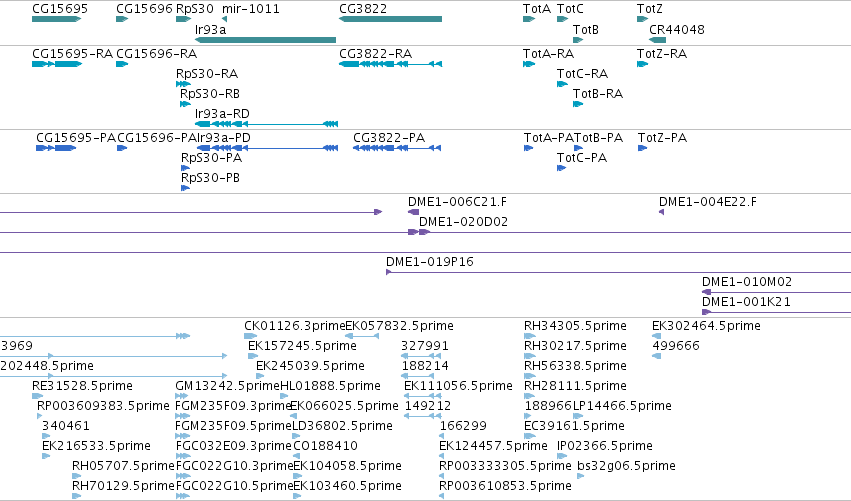Select EST IP02366.5prime
Image resolution: width=851 pixels, height=501 pixels.
562,456
